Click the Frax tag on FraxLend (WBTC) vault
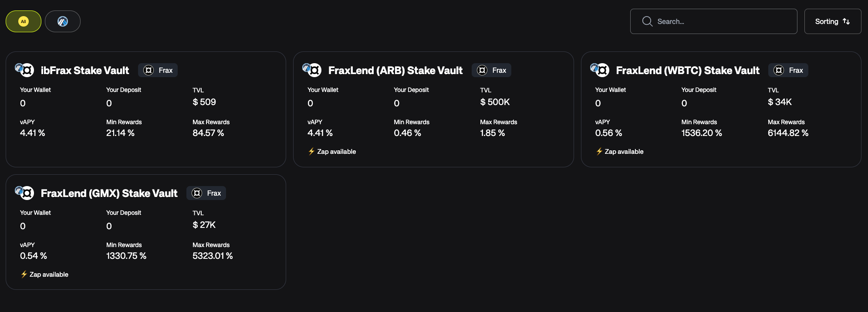868x312 pixels. pos(788,70)
